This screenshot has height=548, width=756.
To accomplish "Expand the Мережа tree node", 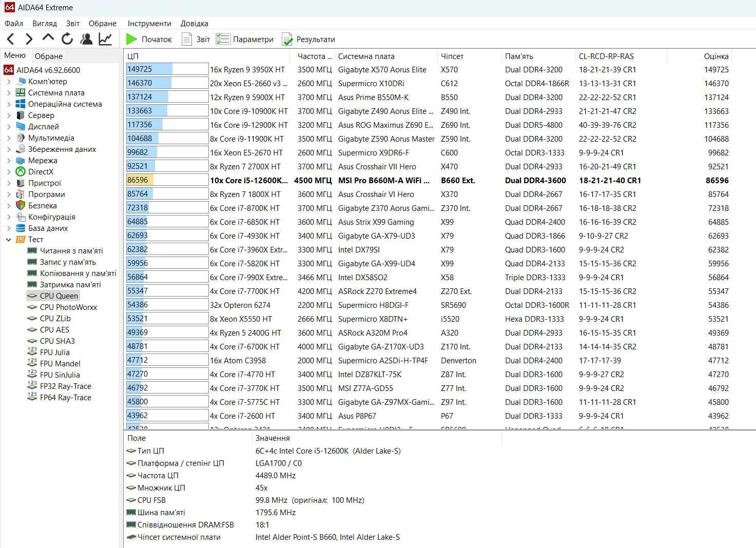I will click(x=9, y=161).
